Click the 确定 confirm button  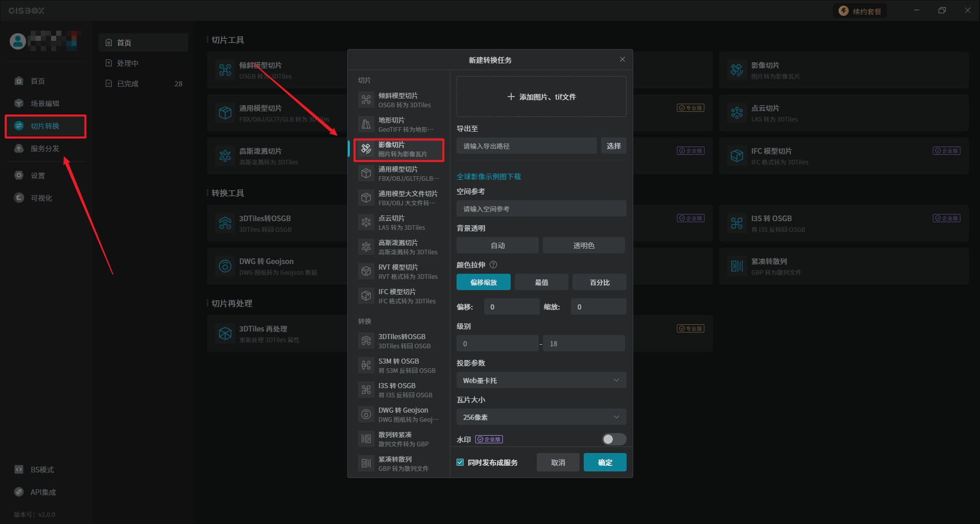pyautogui.click(x=605, y=462)
